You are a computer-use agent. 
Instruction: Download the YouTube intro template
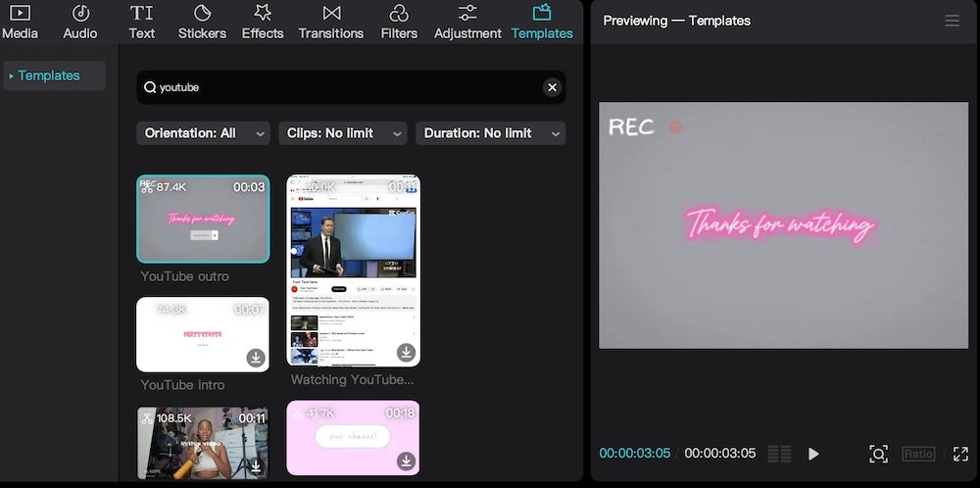click(256, 358)
